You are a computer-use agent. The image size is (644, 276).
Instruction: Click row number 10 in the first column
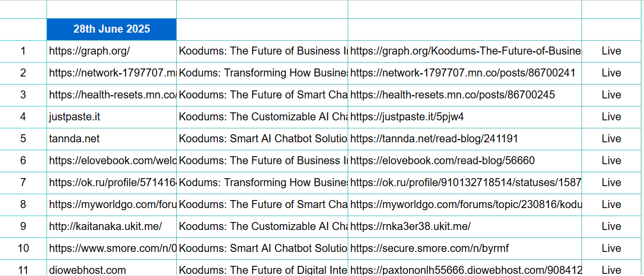click(23, 248)
